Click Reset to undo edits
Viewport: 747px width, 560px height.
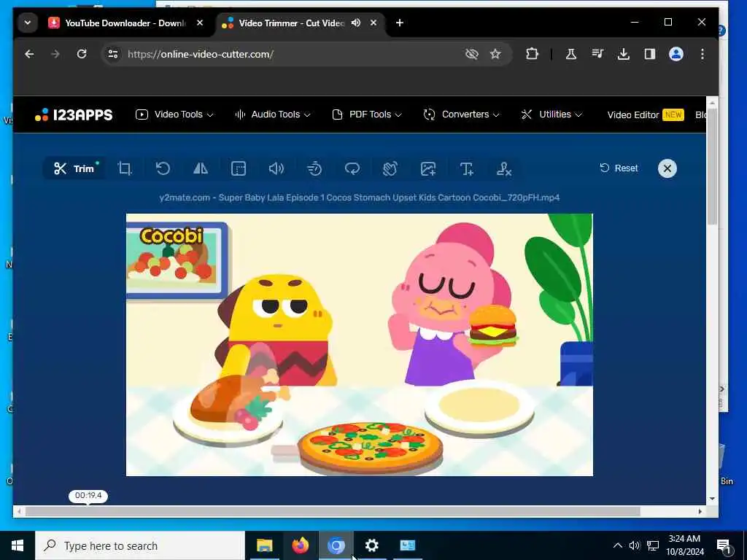[x=619, y=168]
